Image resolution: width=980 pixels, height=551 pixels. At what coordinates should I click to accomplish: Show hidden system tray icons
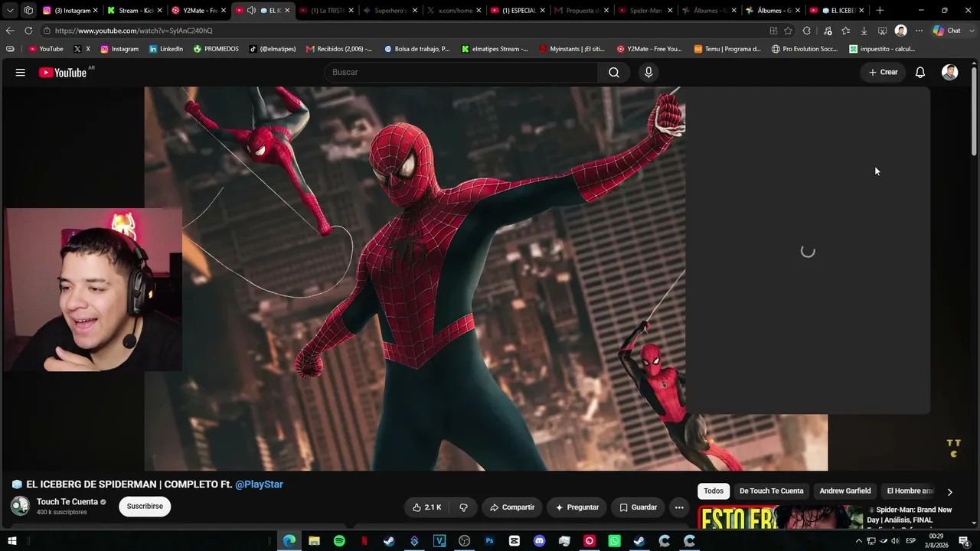pyautogui.click(x=858, y=541)
